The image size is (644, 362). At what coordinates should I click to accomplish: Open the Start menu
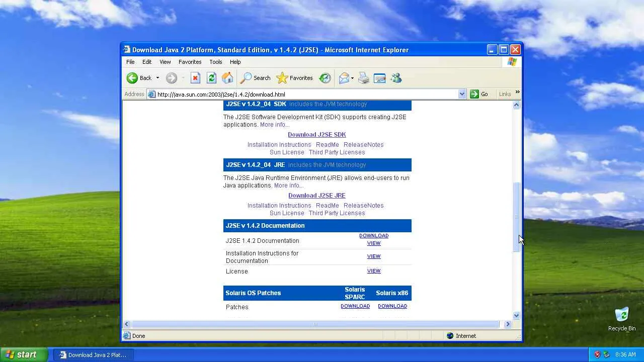(24, 354)
